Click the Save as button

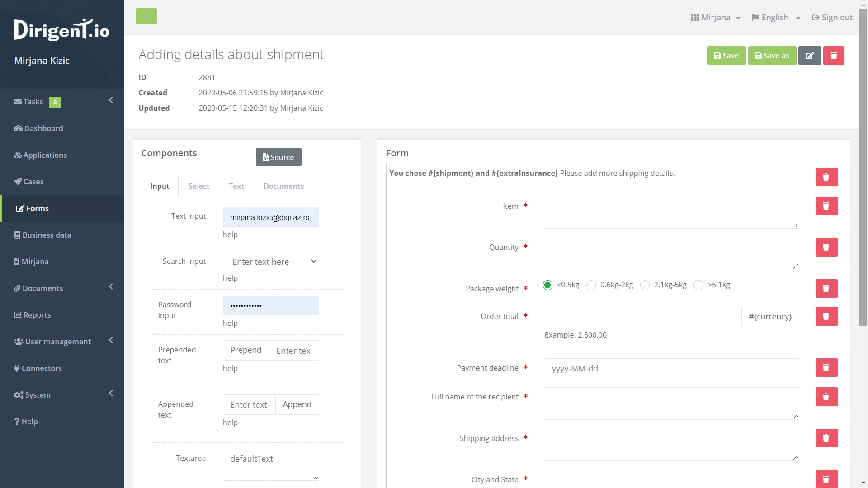772,56
